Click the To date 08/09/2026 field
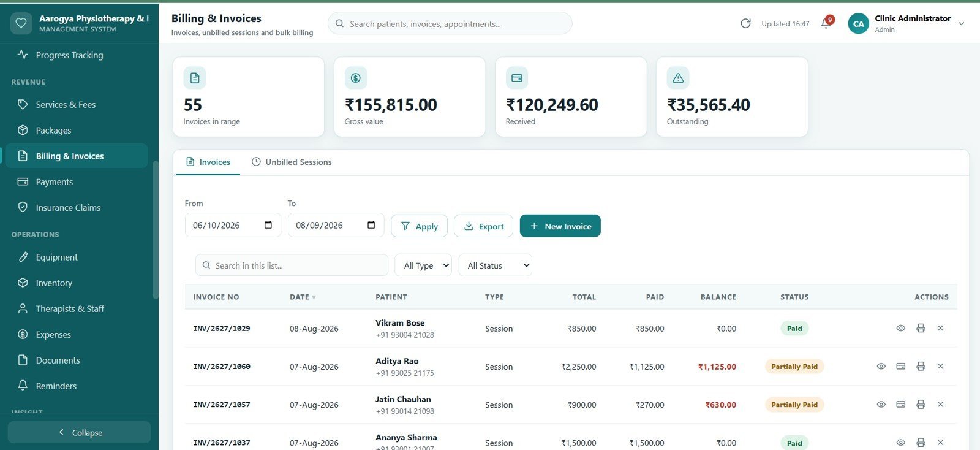Screen dimensions: 980x450 click(x=336, y=225)
